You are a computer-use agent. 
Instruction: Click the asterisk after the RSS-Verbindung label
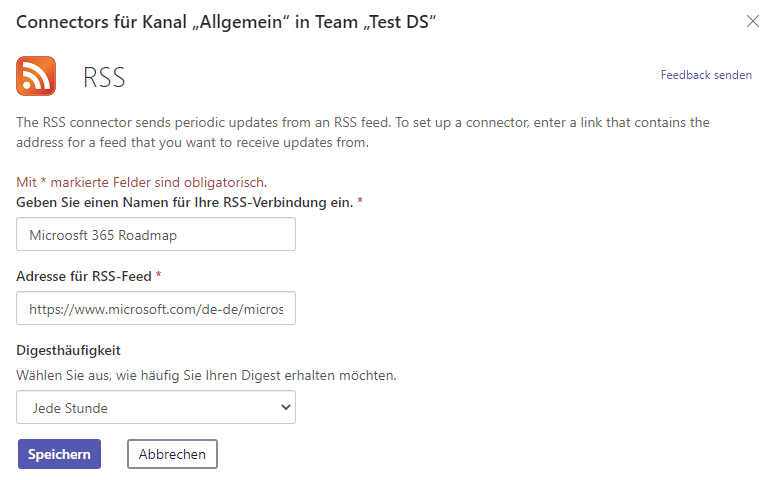(x=360, y=201)
